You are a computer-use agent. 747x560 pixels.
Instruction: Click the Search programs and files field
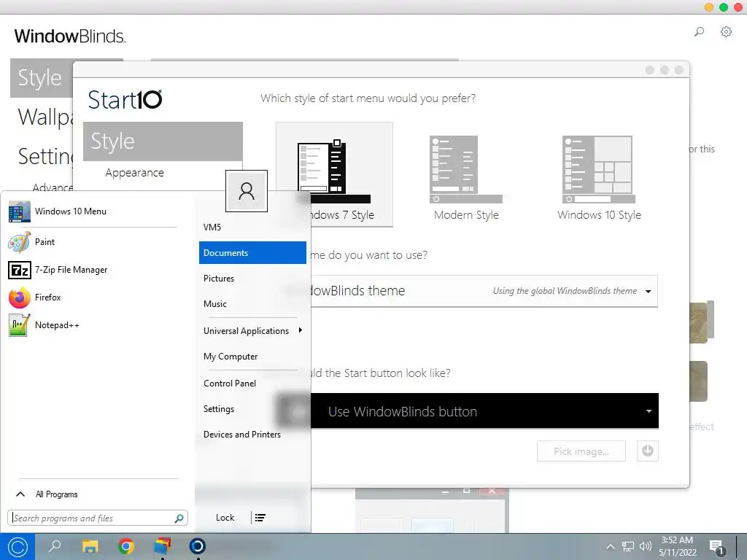click(98, 518)
